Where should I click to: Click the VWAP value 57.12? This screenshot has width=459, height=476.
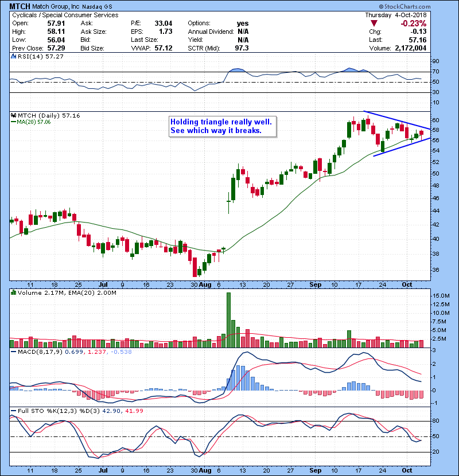[164, 48]
